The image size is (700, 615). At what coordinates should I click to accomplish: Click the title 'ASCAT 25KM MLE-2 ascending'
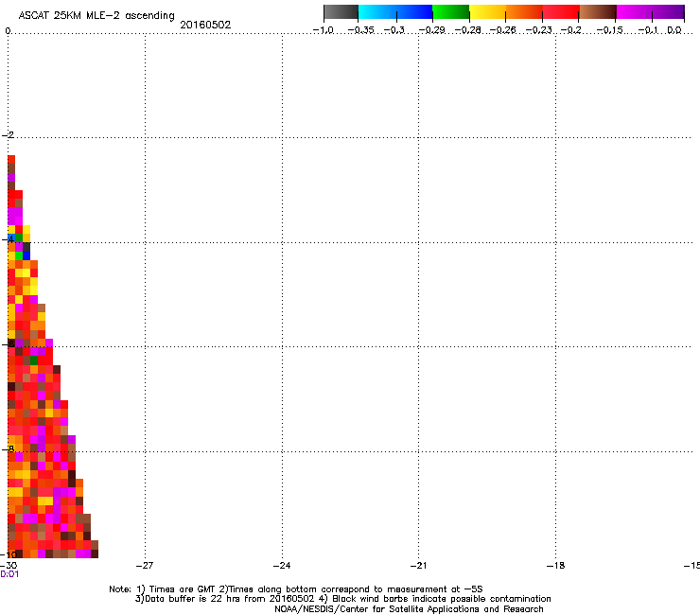point(96,16)
